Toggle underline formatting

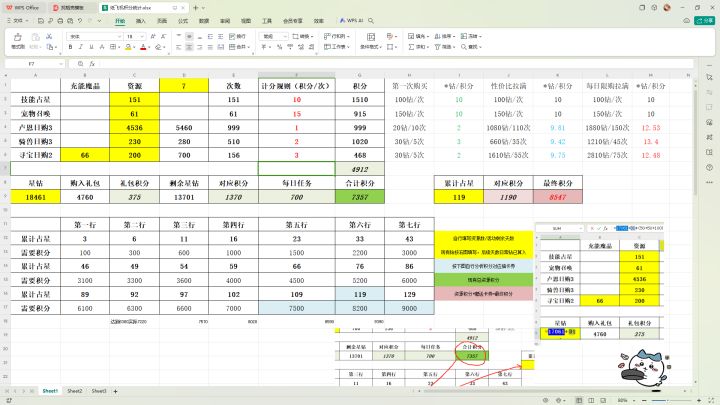(91, 47)
